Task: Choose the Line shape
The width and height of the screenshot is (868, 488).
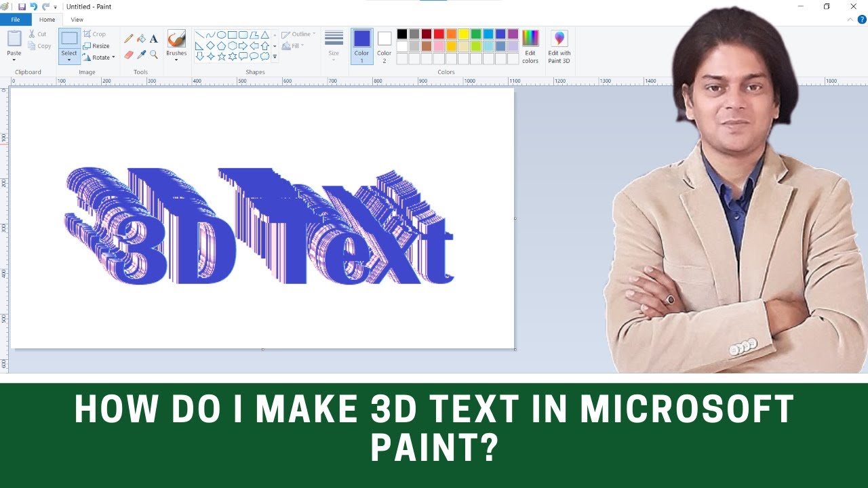Action: 199,35
